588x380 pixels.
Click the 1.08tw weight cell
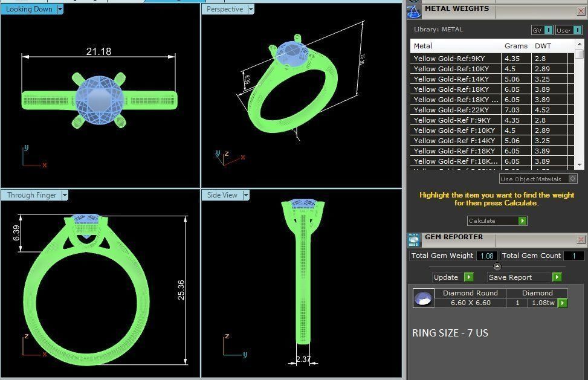[543, 303]
